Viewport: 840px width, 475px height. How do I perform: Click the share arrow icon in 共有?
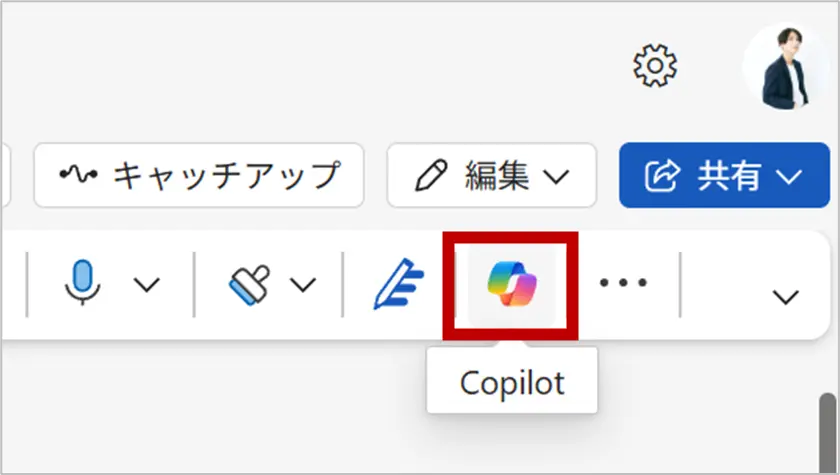(x=662, y=176)
